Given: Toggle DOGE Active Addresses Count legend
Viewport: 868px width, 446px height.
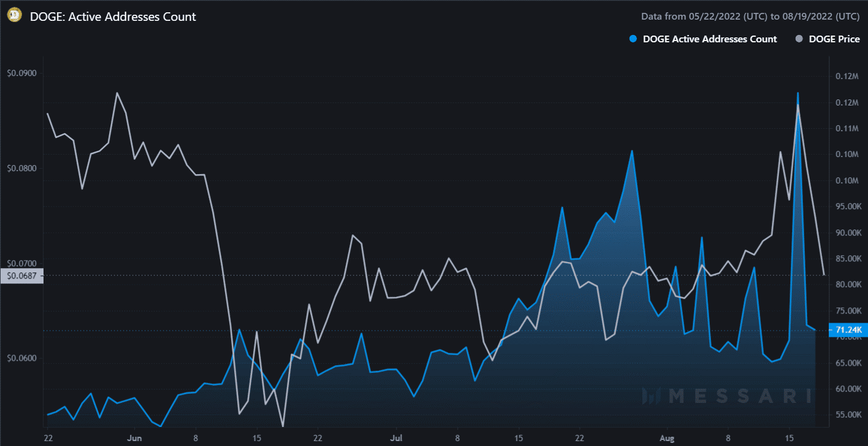Looking at the screenshot, I should coord(702,39).
